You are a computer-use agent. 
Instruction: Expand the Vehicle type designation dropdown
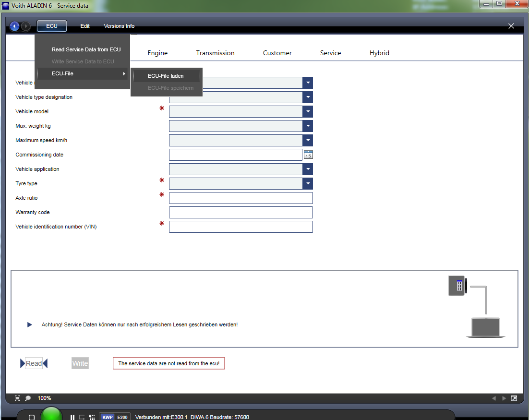click(x=308, y=97)
